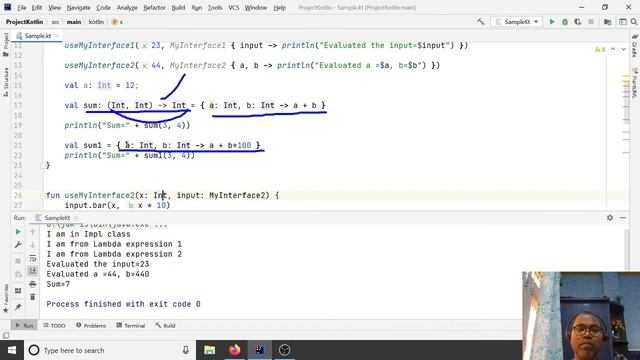Open the Code menu
The height and width of the screenshot is (360, 640).
[x=103, y=7]
